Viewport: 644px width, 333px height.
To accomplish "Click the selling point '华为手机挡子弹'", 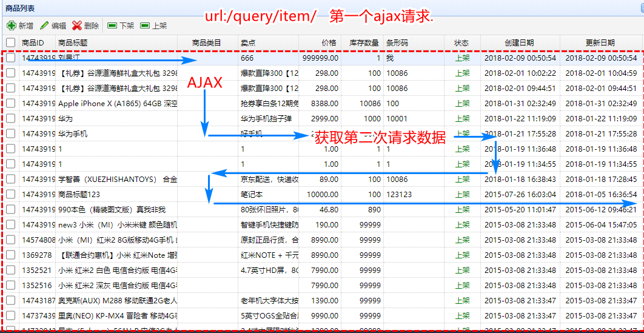I will pyautogui.click(x=266, y=119).
